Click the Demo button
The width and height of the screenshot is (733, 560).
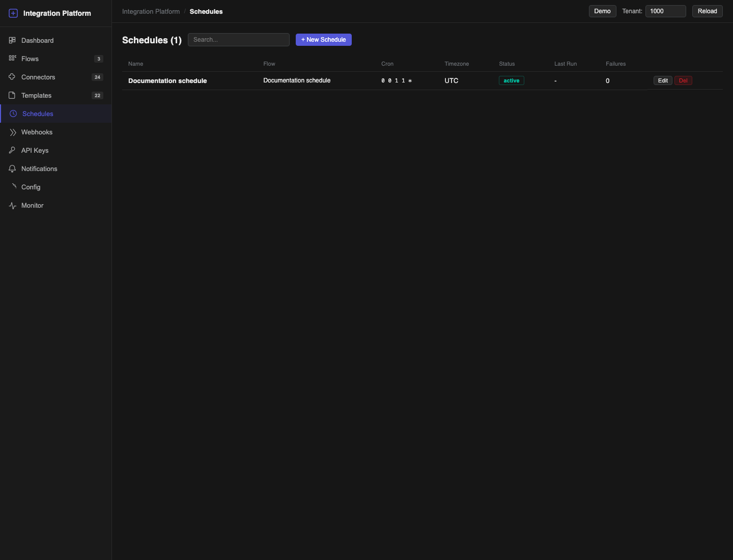pyautogui.click(x=602, y=11)
